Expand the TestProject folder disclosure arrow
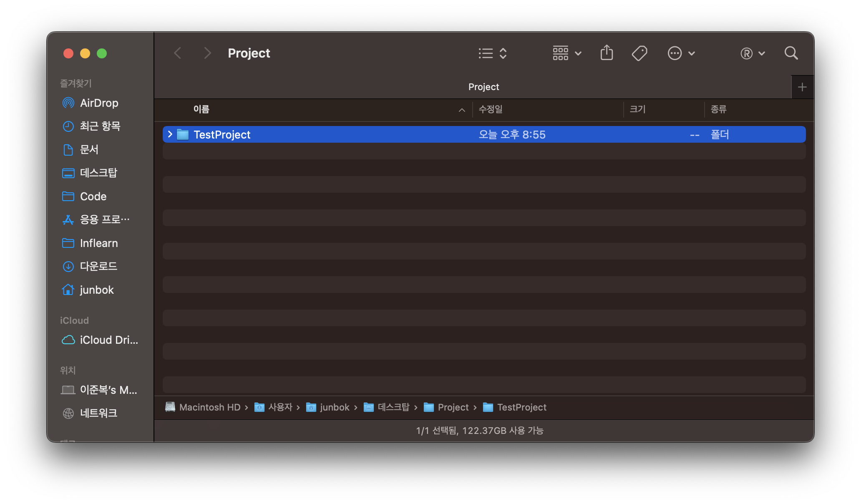Viewport: 861px width, 504px height. tap(170, 134)
